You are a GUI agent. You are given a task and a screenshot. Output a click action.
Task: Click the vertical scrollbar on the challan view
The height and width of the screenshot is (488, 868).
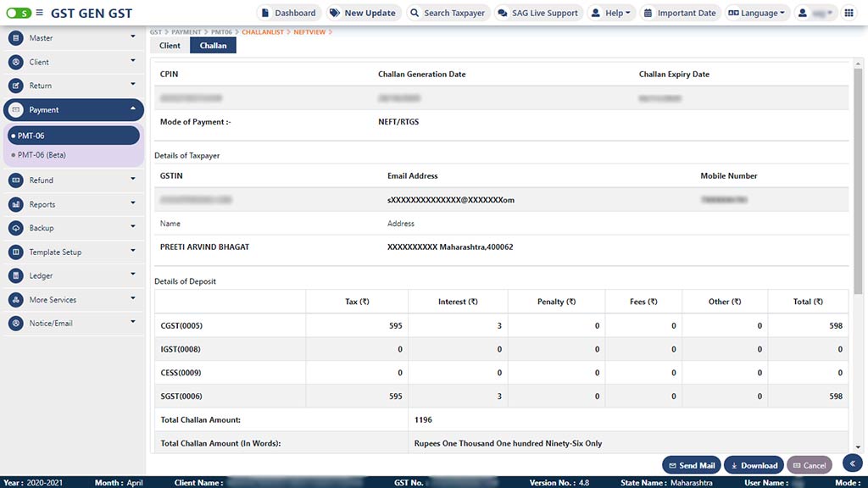(857, 169)
